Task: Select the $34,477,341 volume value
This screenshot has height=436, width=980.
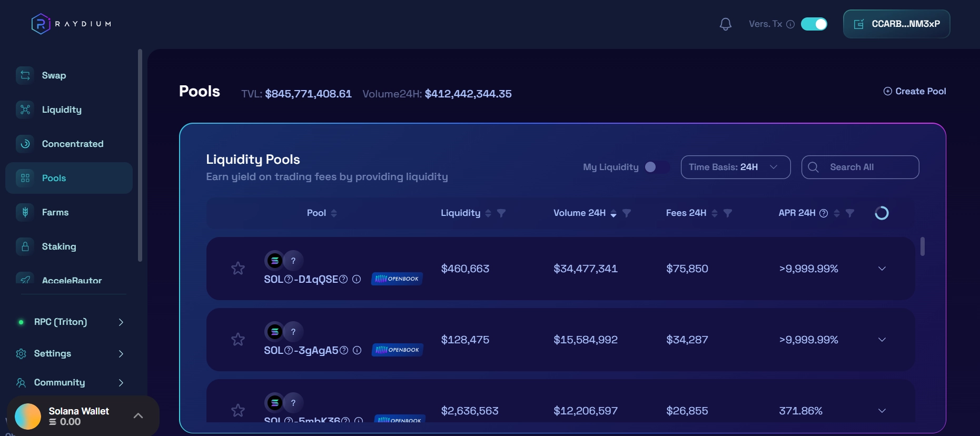Action: pyautogui.click(x=586, y=269)
